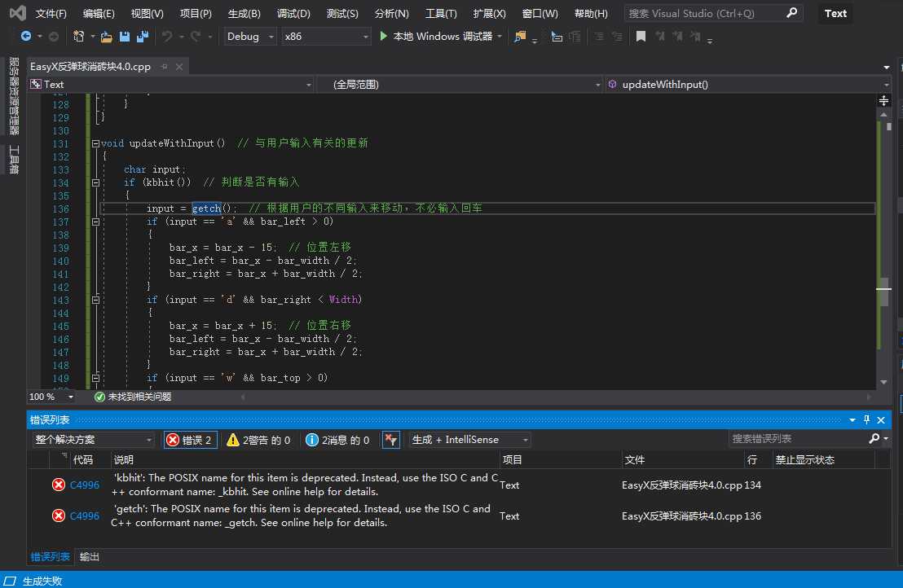Comment out the selected lines

click(x=575, y=37)
